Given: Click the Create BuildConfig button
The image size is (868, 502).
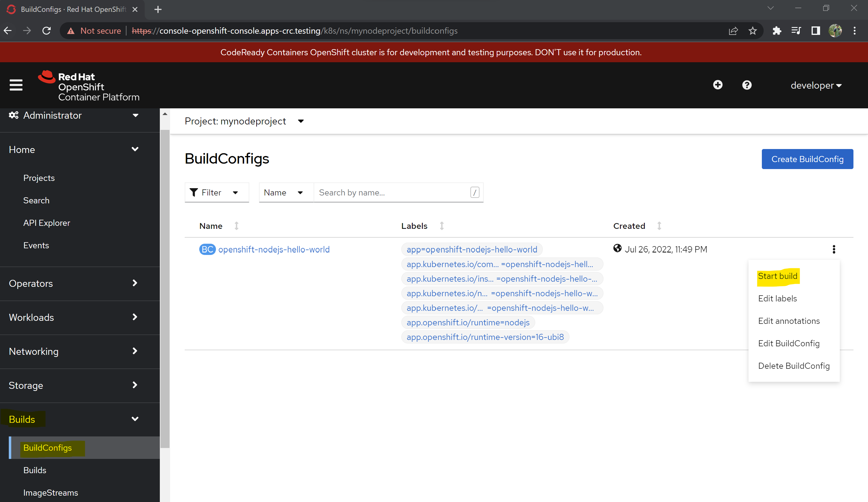Looking at the screenshot, I should point(807,159).
